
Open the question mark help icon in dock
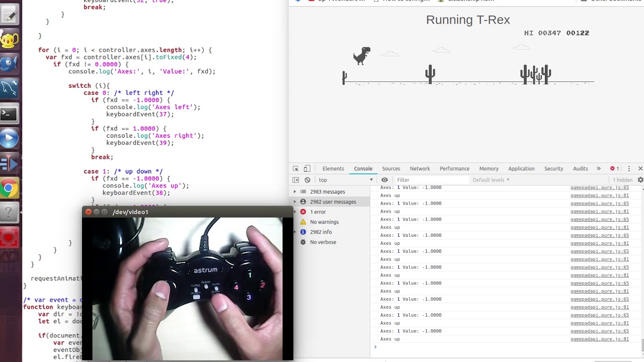pos(9,214)
